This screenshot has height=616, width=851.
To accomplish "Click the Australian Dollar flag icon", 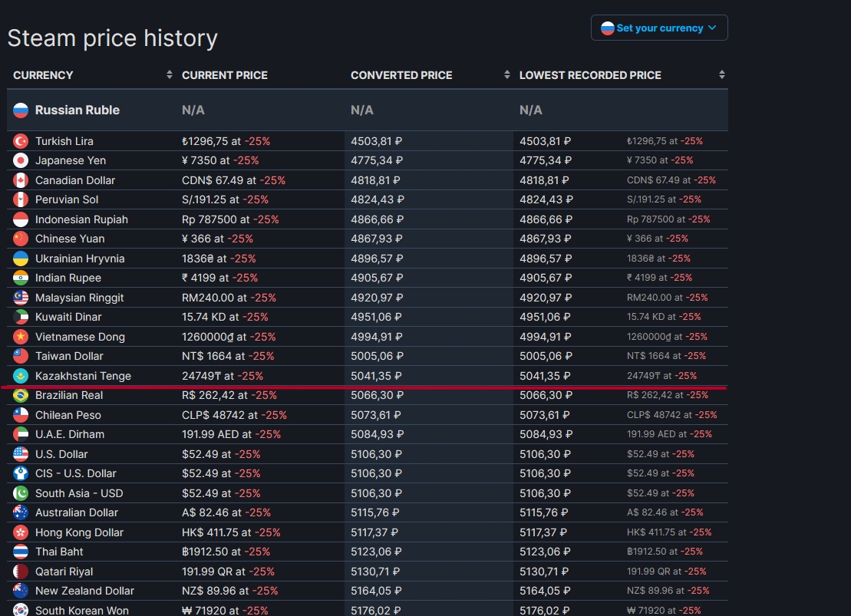I will (x=21, y=512).
